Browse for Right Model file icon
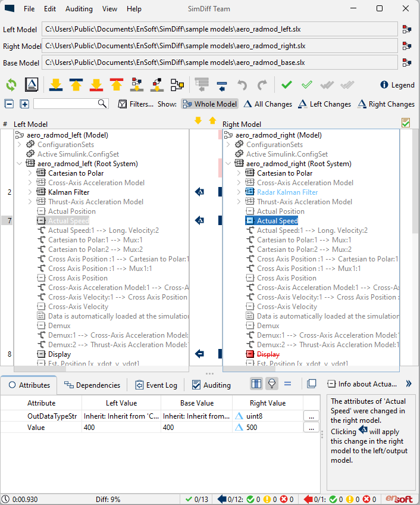 (x=407, y=46)
